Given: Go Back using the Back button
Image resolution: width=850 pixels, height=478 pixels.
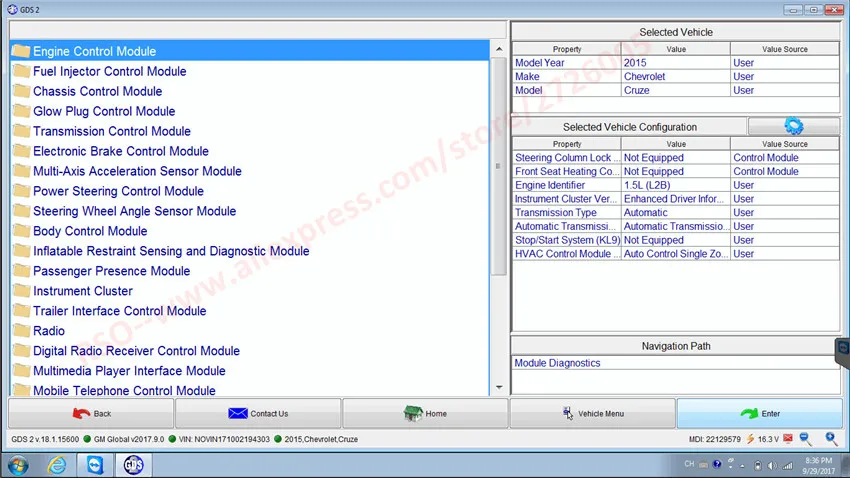Looking at the screenshot, I should pos(91,414).
